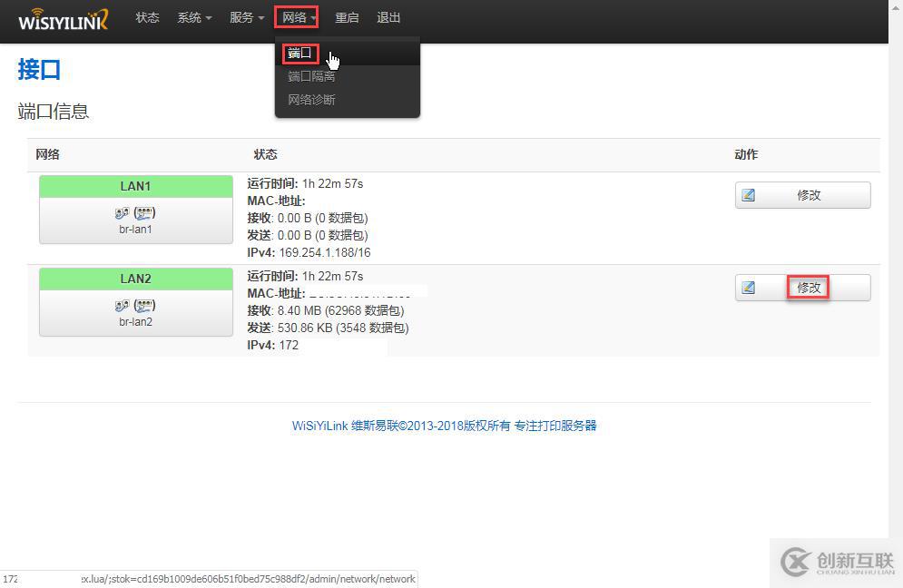903x588 pixels.
Task: Click the parenthesized bridge icon for br-lan2
Action: point(143,304)
